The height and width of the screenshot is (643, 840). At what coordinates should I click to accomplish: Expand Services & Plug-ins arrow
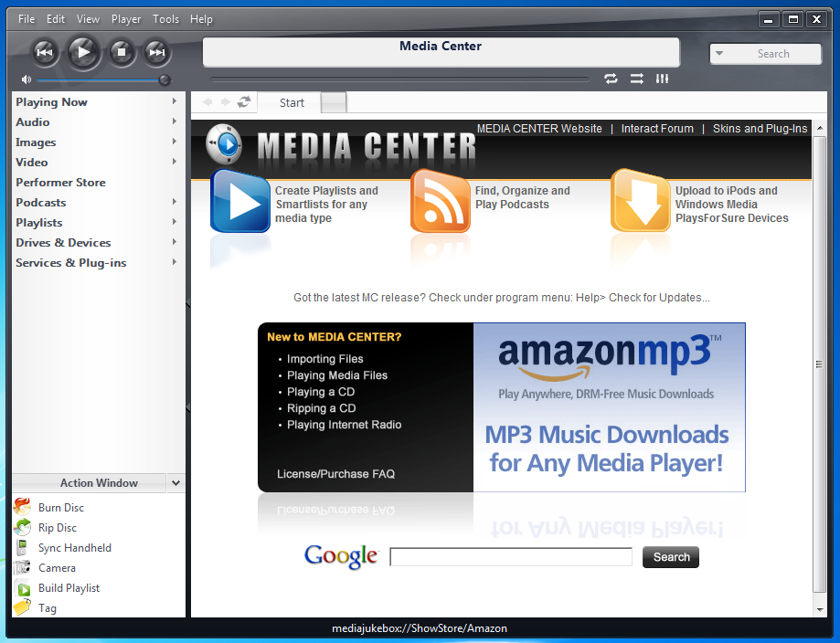tap(174, 262)
